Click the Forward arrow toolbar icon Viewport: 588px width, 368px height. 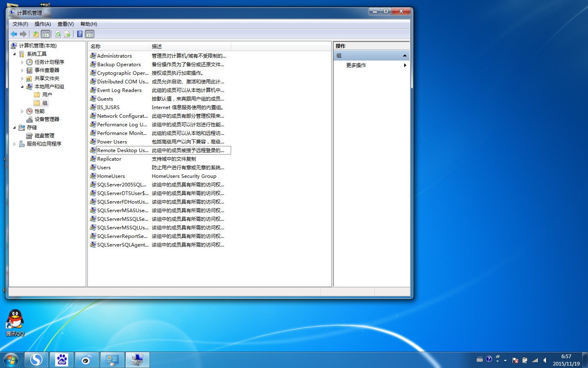coord(23,34)
